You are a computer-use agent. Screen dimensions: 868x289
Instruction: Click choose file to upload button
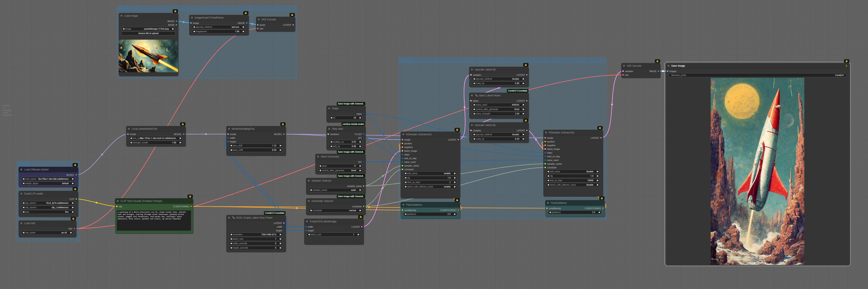[148, 33]
